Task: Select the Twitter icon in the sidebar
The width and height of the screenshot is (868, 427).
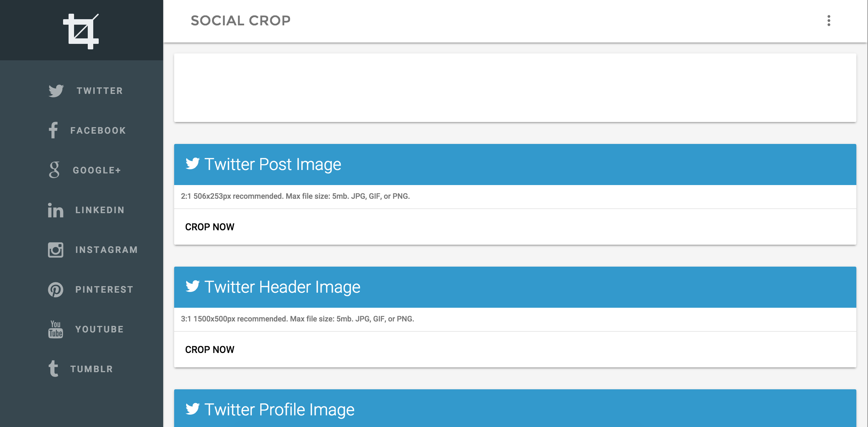Action: coord(56,91)
